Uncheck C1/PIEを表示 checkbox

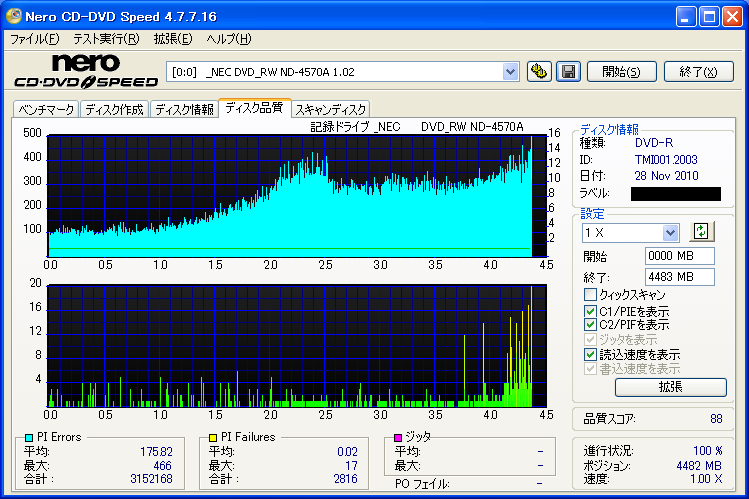point(590,311)
